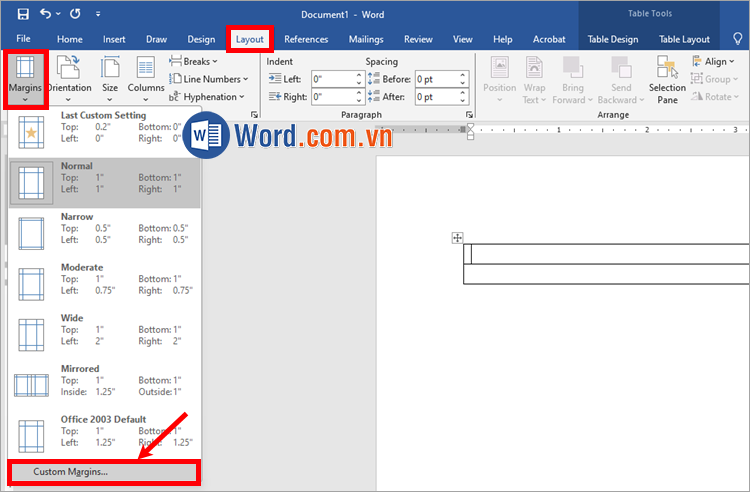Decrease Spacing After with down spinner
The height and width of the screenshot is (492, 750).
(x=463, y=101)
